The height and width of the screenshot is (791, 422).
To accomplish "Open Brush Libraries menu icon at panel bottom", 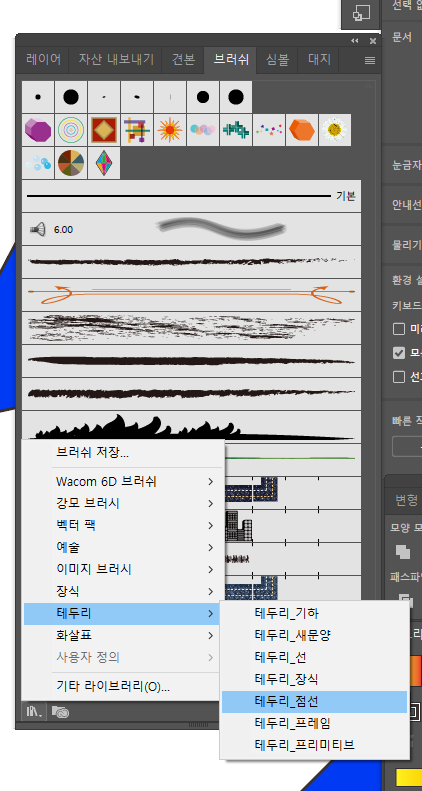I will coord(35,712).
